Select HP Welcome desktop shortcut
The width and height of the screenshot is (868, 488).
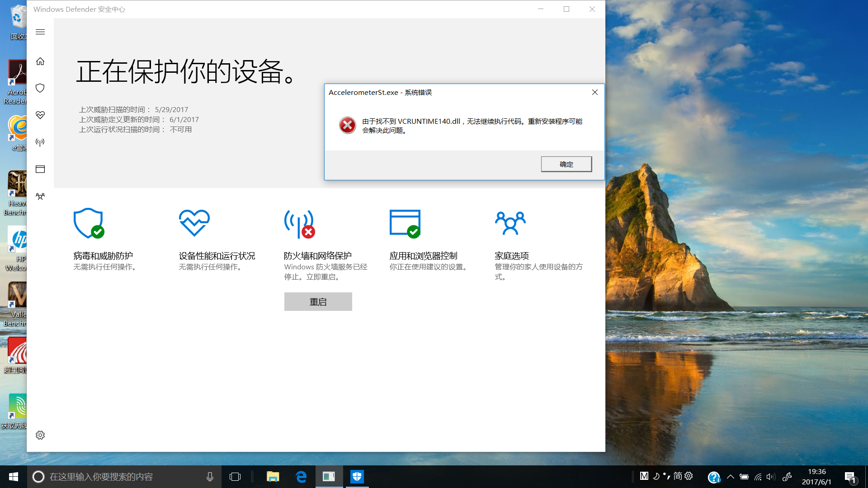16,249
